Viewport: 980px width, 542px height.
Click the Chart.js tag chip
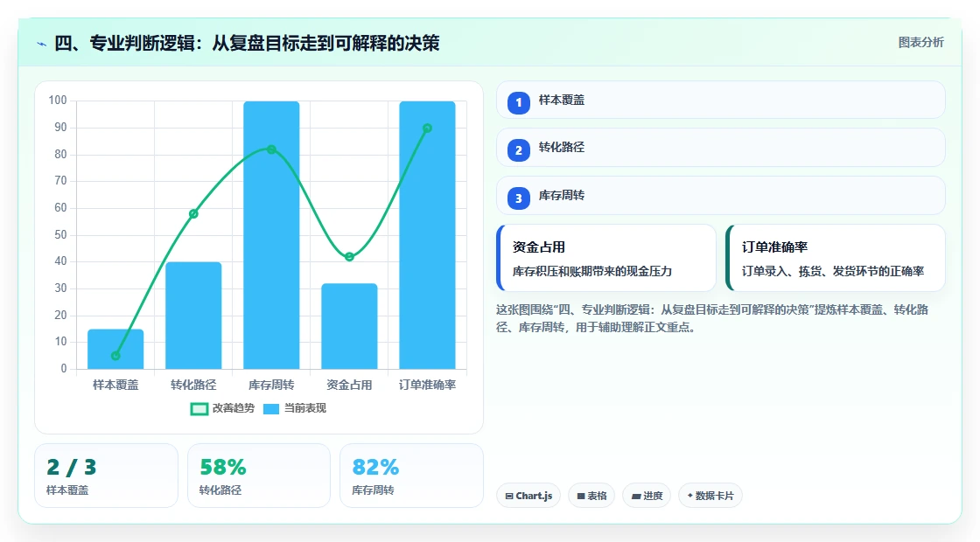pos(528,496)
